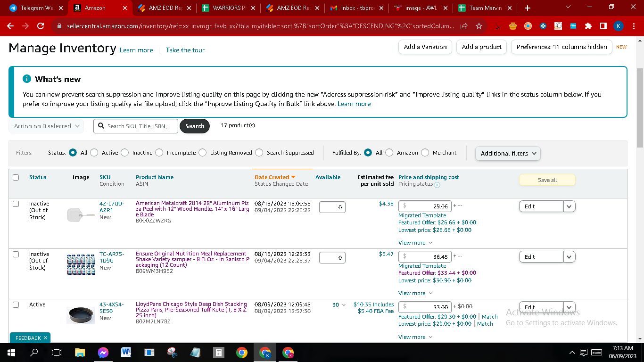
Task: Check the LloydPans pizza pans row checkbox
Action: [x=16, y=304]
